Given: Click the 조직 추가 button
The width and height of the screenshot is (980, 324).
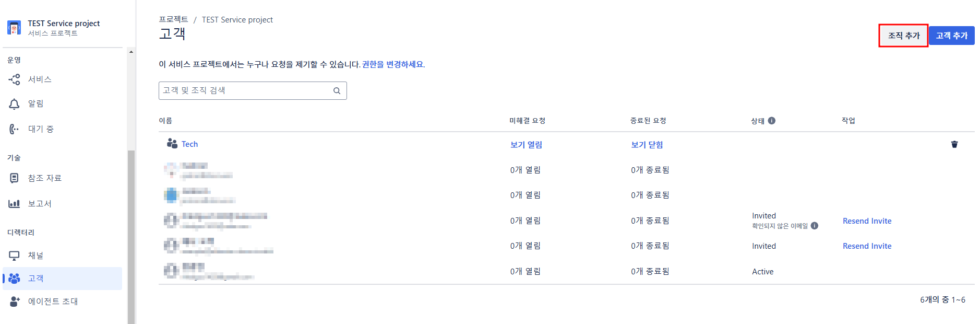Looking at the screenshot, I should click(904, 36).
